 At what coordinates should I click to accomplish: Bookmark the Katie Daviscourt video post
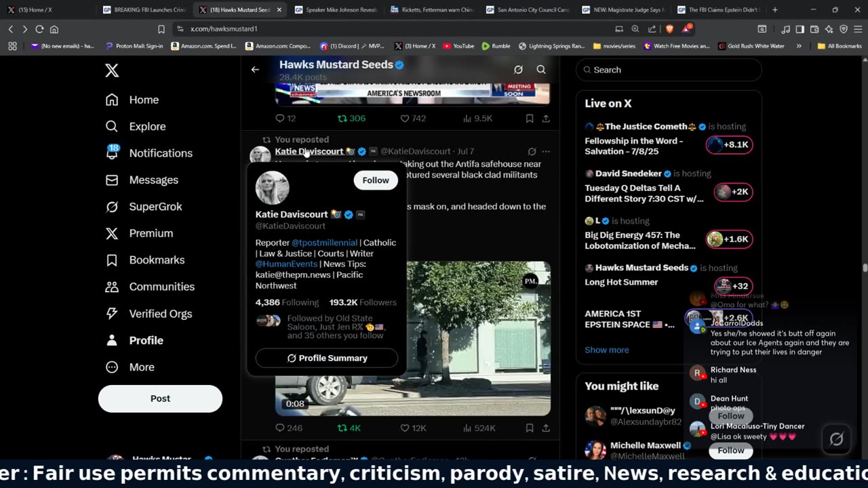(x=530, y=428)
